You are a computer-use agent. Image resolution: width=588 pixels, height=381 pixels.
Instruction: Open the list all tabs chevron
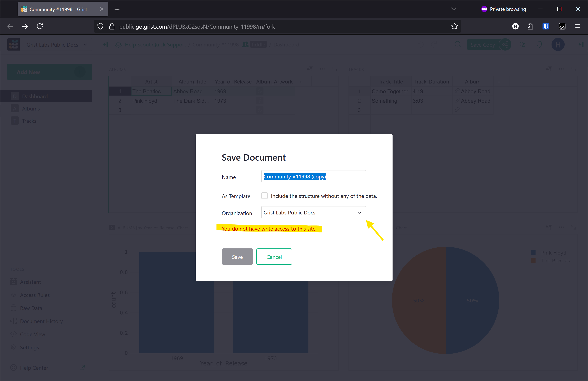tap(453, 9)
